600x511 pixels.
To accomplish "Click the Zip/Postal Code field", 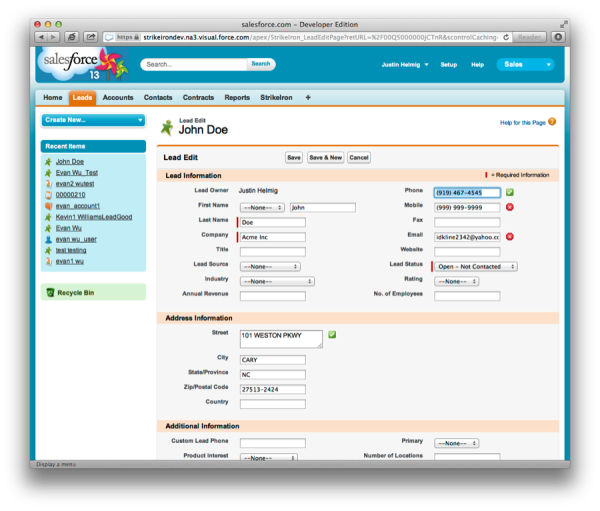I will tap(273, 389).
